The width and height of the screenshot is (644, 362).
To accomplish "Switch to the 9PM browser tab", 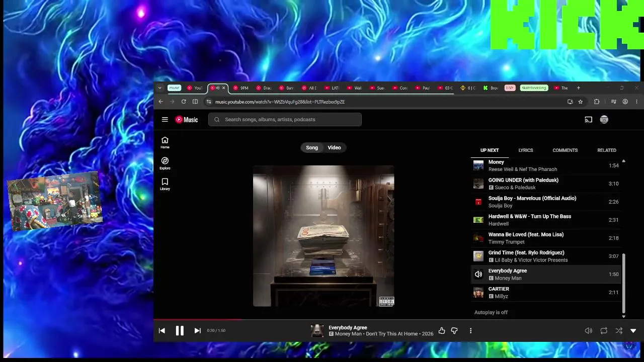I will pos(241,88).
